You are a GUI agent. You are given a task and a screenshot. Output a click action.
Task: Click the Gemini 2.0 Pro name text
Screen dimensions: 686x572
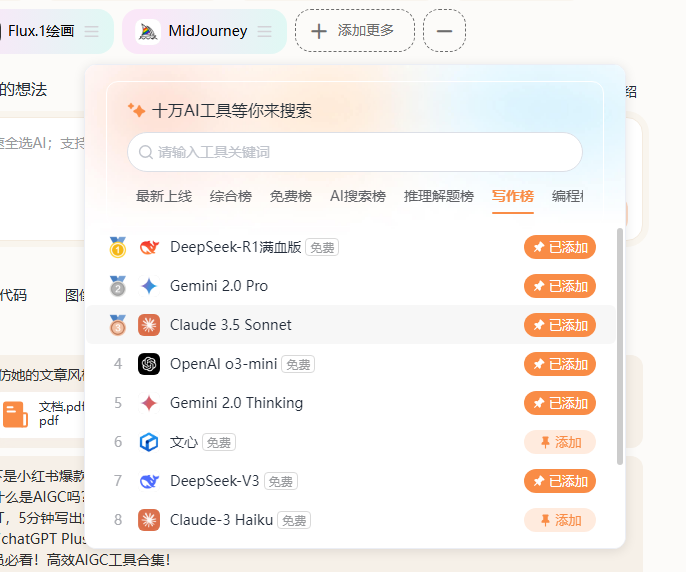pos(219,286)
